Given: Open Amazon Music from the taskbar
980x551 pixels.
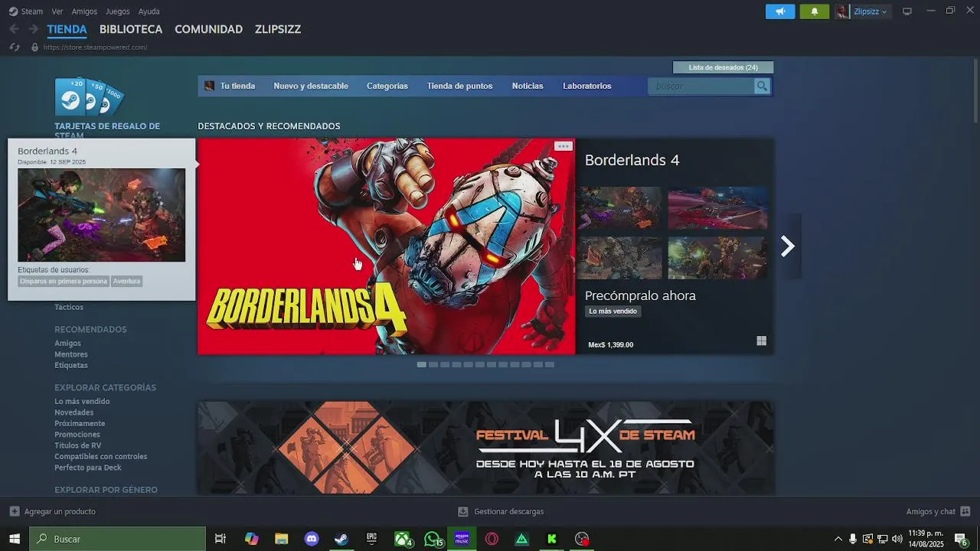Looking at the screenshot, I should 462,539.
